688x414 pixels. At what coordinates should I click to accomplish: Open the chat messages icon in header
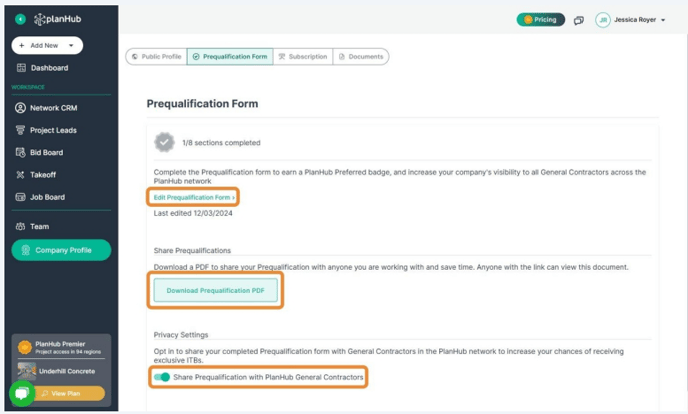pyautogui.click(x=579, y=20)
